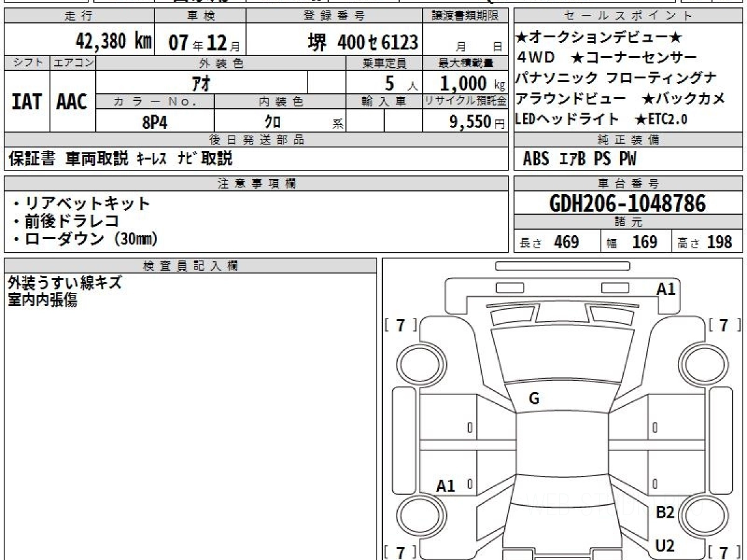Select the "外装色" header cell

[221, 63]
